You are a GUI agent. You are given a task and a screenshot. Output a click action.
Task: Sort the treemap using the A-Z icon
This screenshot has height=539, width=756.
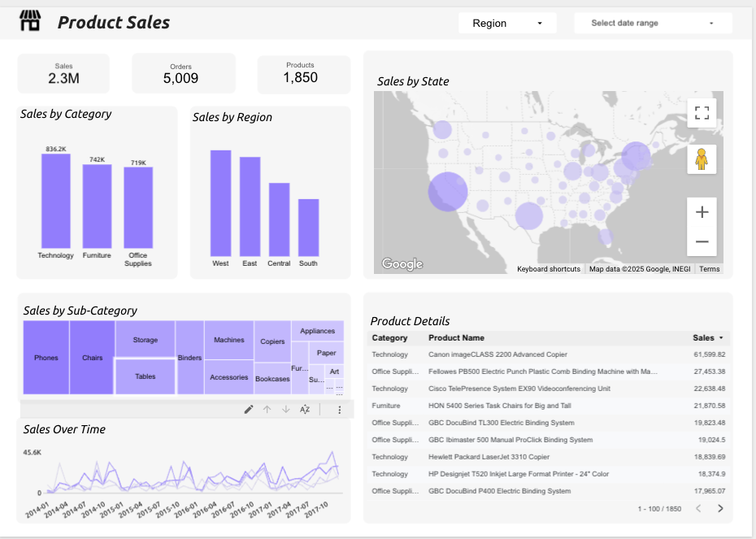coord(305,410)
